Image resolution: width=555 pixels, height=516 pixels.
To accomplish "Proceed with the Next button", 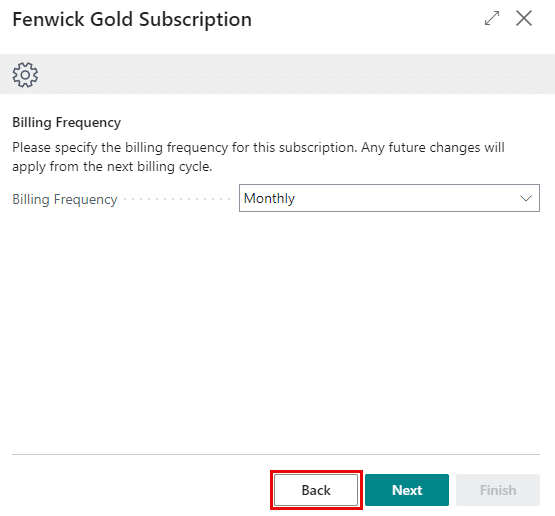I will pos(407,490).
